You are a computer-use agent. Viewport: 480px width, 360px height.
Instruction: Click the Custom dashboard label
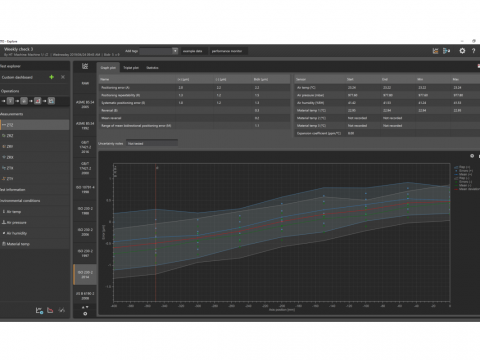[17, 77]
